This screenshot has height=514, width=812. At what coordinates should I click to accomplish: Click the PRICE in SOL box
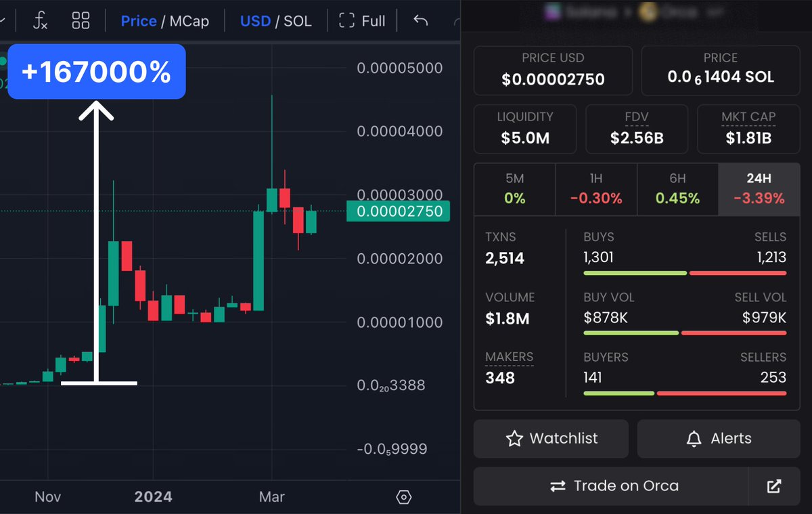(x=720, y=70)
